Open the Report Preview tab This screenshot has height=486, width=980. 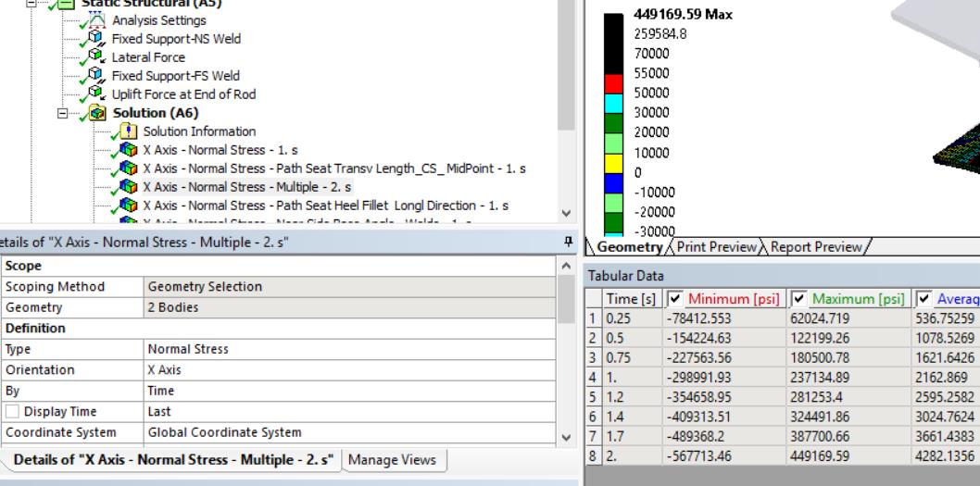tap(816, 247)
